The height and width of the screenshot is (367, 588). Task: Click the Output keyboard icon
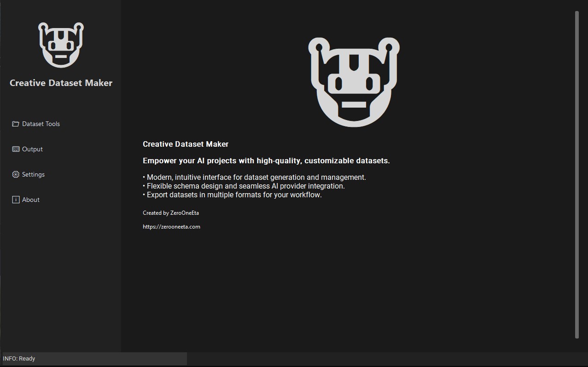click(16, 149)
